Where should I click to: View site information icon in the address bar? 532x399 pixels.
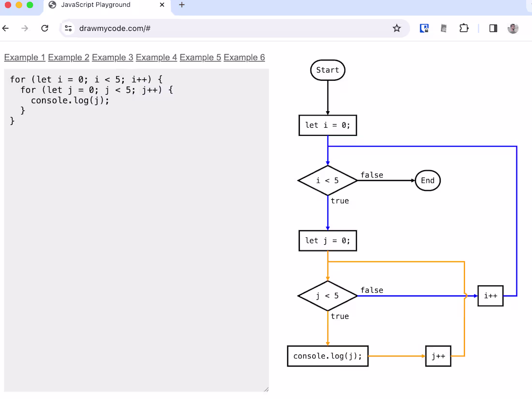tap(68, 28)
